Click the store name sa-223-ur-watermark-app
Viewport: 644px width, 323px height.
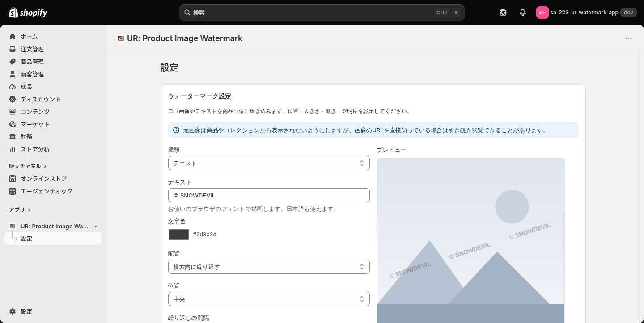pos(584,13)
